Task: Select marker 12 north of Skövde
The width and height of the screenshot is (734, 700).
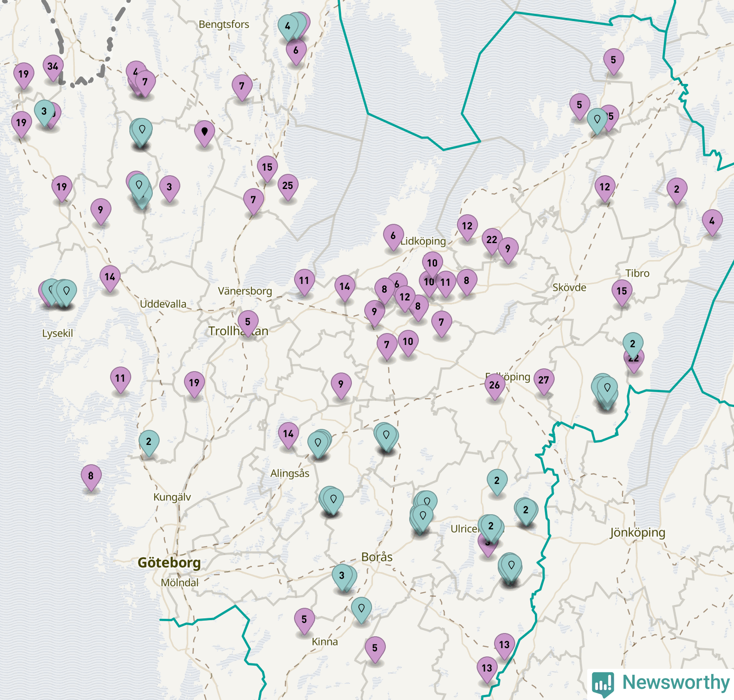Action: (x=605, y=189)
